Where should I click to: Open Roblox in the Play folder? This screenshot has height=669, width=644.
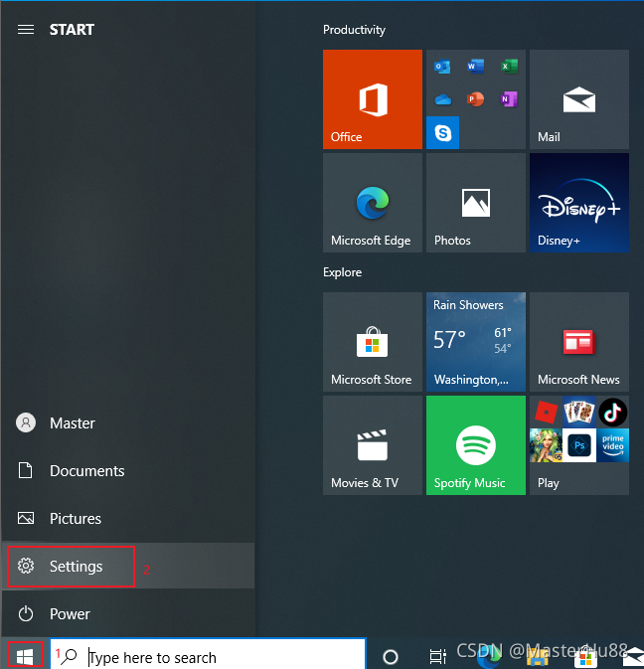(546, 413)
